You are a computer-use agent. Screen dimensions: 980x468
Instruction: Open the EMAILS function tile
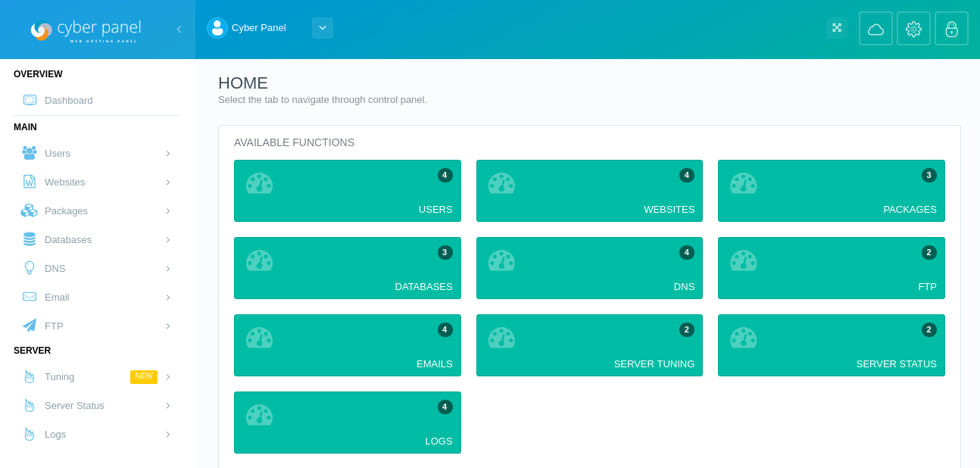click(x=348, y=345)
